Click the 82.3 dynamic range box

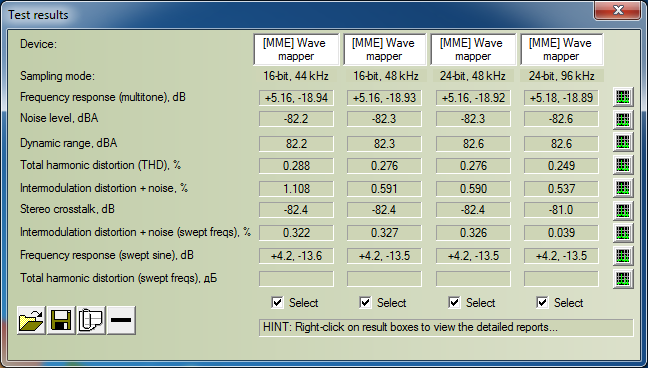tap(384, 144)
